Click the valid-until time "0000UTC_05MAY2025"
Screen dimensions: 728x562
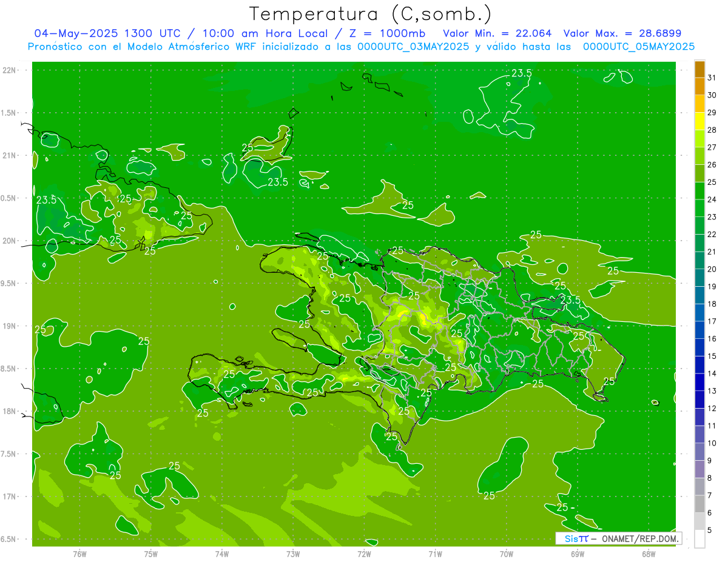tap(639, 47)
